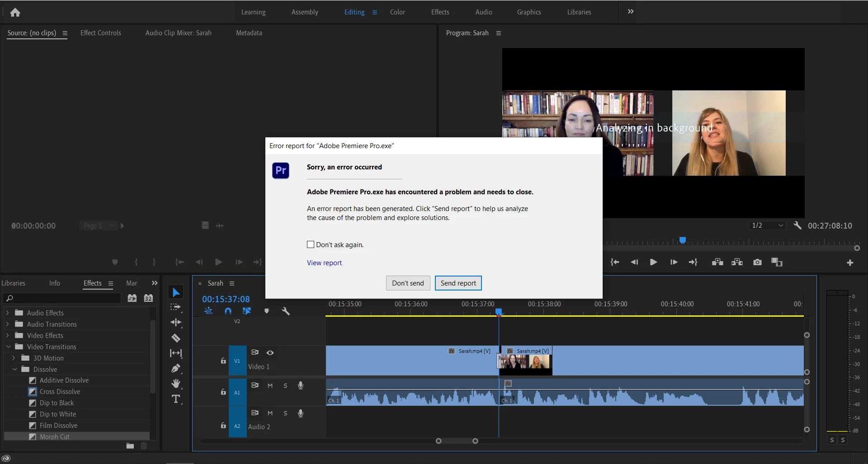Solo audio track A1
Viewport: 868px width, 464px height.
(x=285, y=385)
